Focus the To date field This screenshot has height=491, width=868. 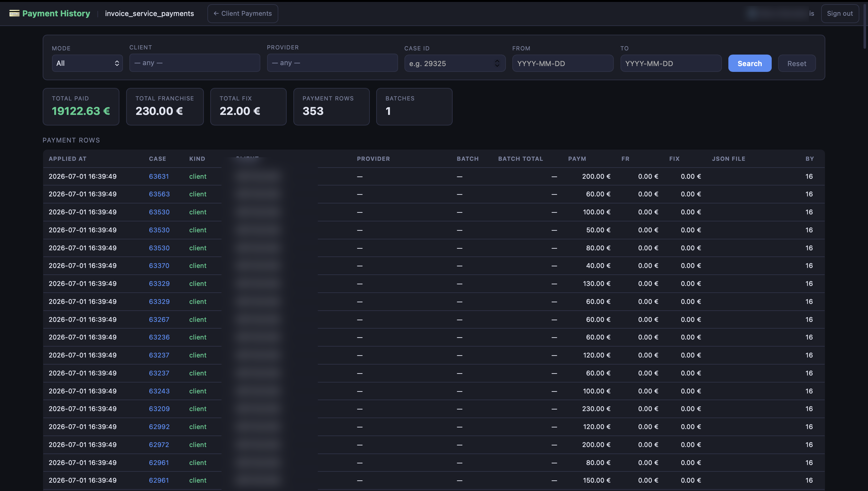(671, 63)
